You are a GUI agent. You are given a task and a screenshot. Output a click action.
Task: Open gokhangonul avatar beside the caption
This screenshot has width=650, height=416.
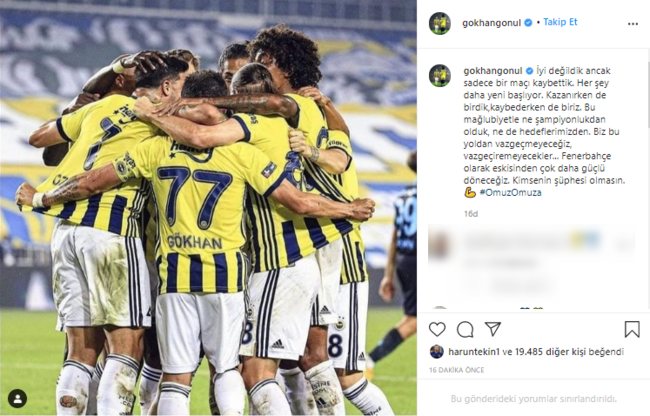click(440, 75)
